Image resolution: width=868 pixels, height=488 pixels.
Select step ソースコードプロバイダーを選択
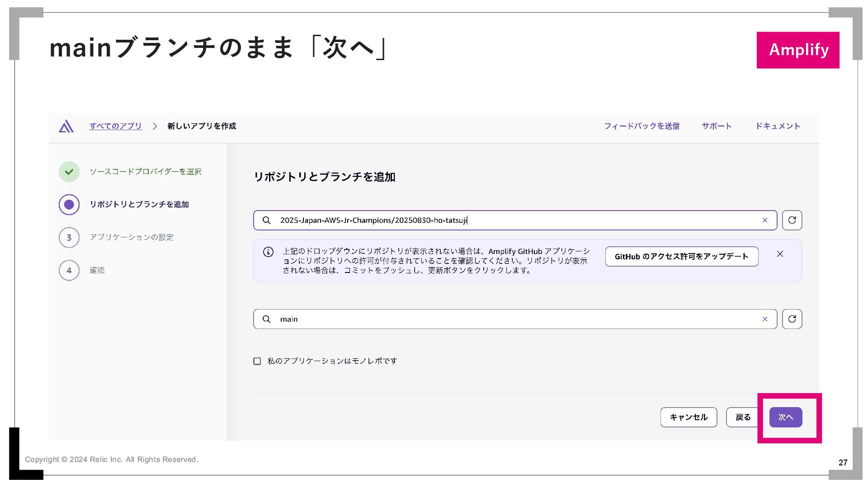146,172
